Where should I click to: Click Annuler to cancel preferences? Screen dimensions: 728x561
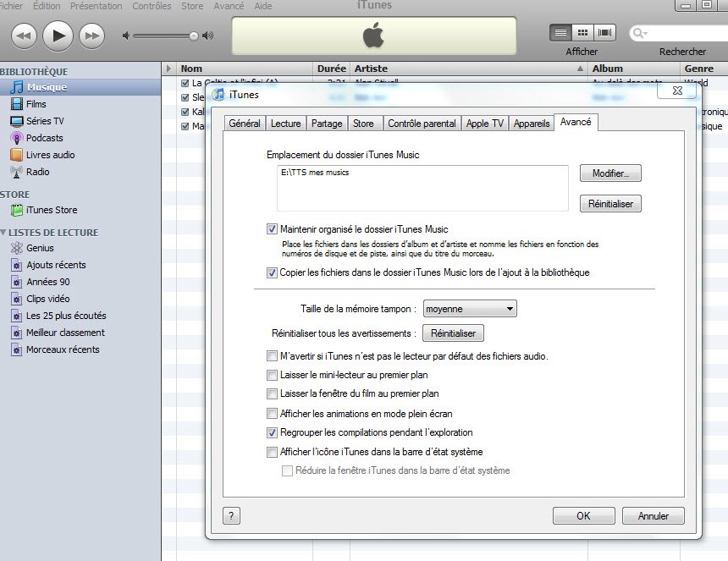coord(654,515)
